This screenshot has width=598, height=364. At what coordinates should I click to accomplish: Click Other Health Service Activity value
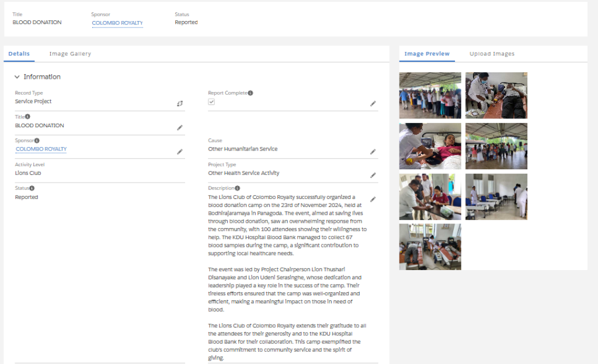[x=244, y=173]
